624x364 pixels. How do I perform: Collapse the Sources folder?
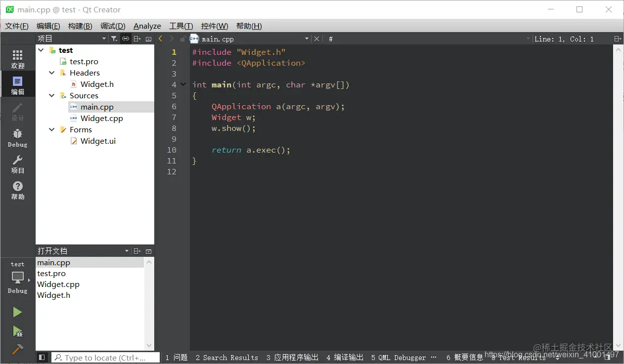click(52, 96)
